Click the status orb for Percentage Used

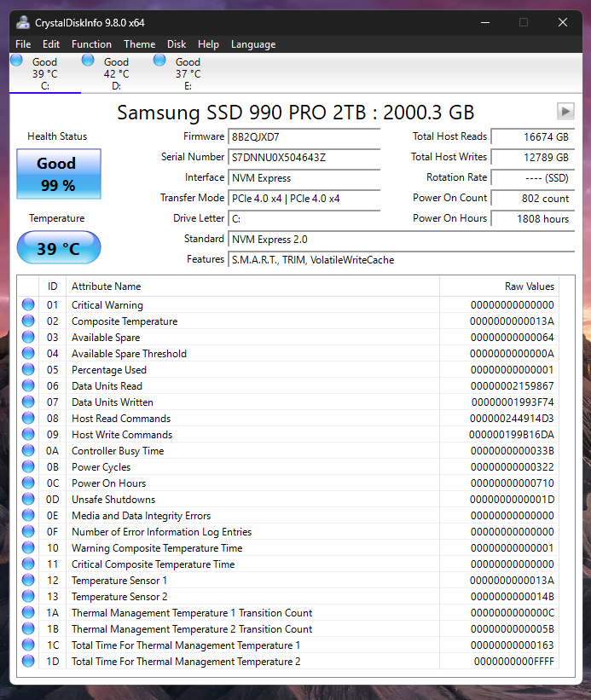click(28, 369)
